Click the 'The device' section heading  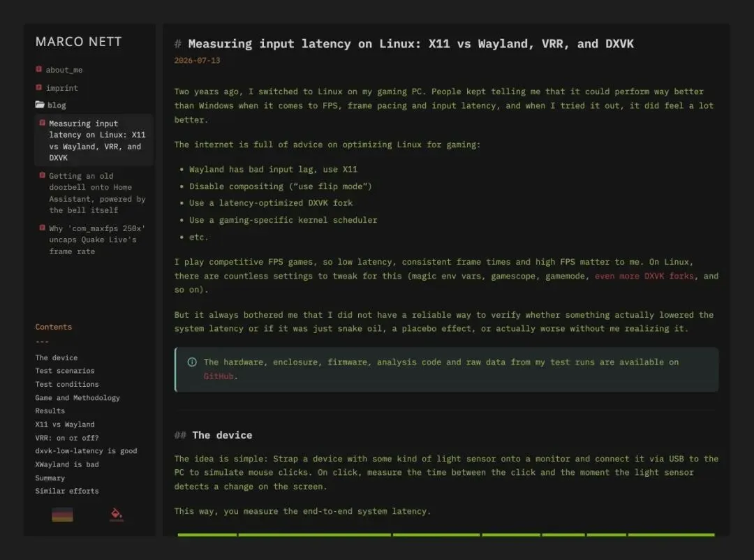(x=222, y=435)
